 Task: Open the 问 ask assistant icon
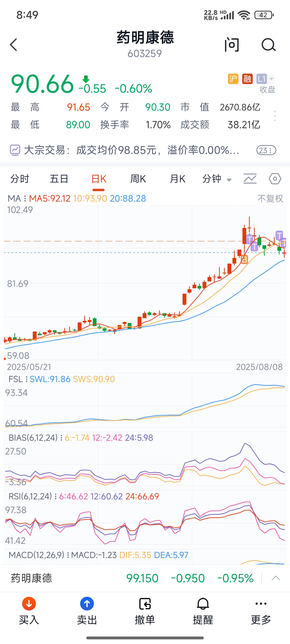click(232, 45)
